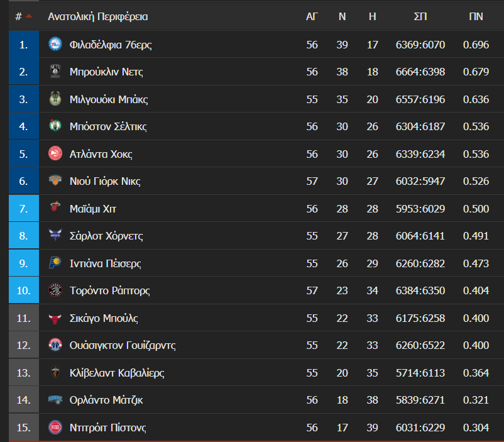Sort standings by the ΑΓ column header
Screen dimensions: 504x442
[x=312, y=17]
